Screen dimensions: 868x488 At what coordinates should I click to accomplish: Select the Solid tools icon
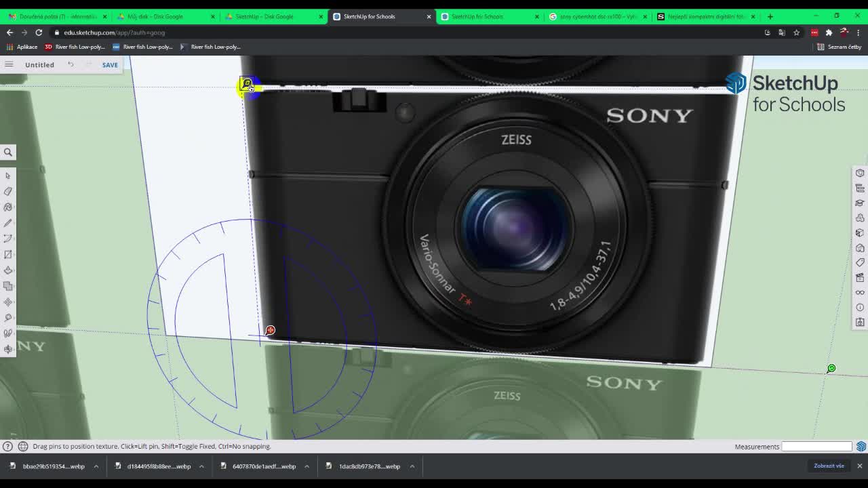click(8, 286)
